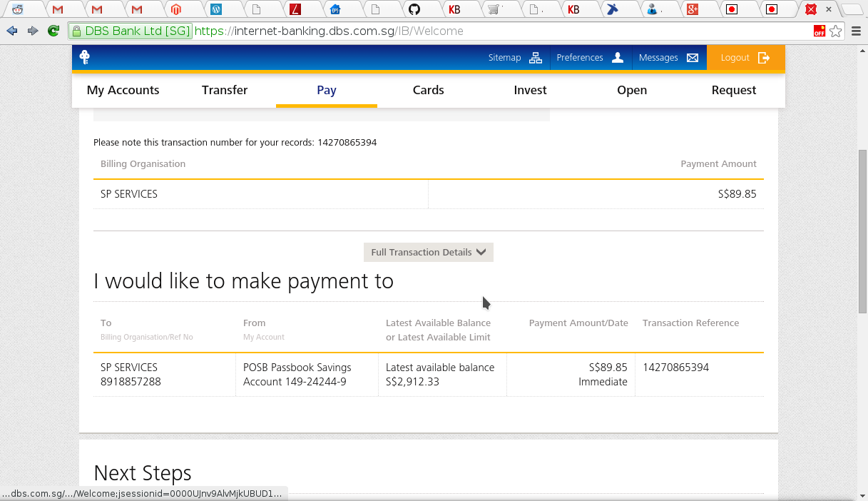
Task: Go forward in browser history
Action: tap(33, 31)
